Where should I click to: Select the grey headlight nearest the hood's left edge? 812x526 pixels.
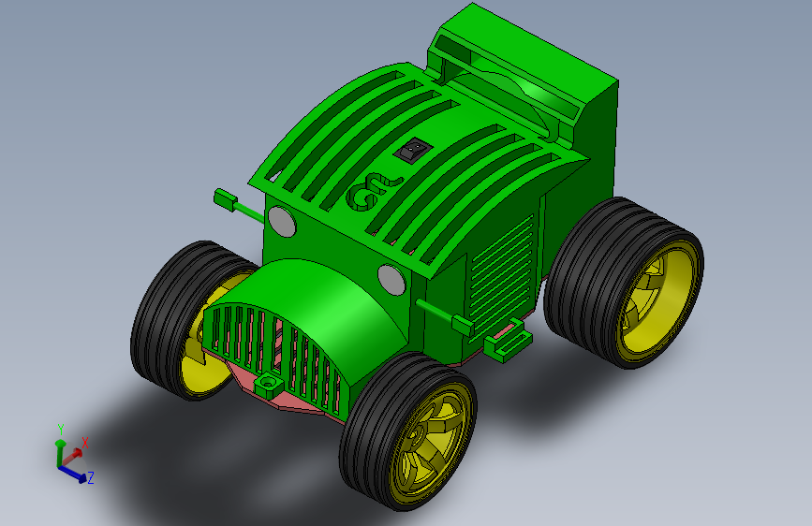(x=281, y=222)
